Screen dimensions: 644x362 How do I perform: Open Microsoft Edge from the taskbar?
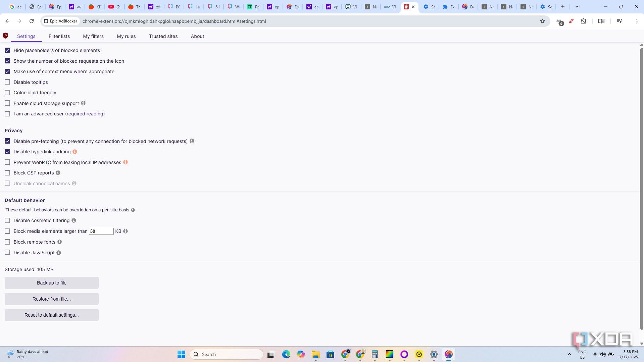coord(286,354)
